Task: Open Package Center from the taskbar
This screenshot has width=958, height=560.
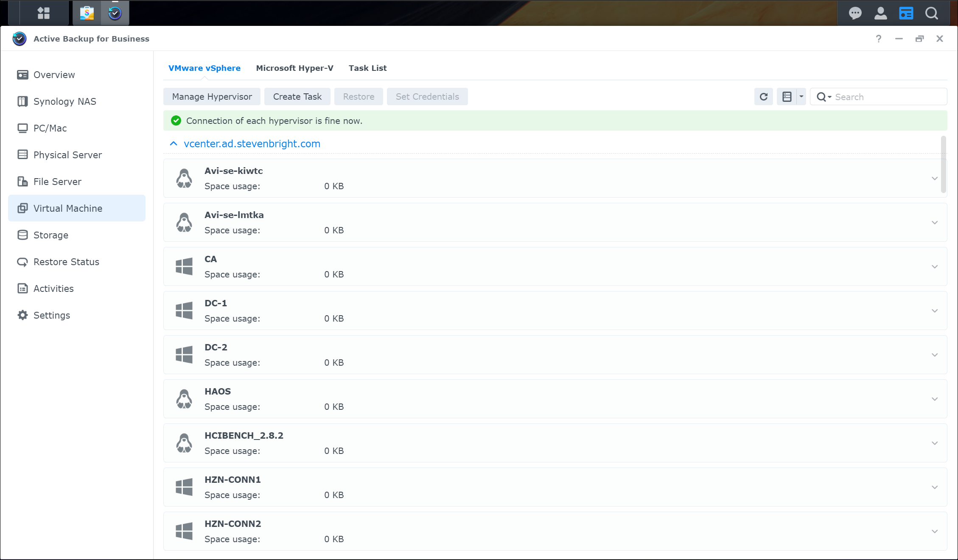Action: 87,13
